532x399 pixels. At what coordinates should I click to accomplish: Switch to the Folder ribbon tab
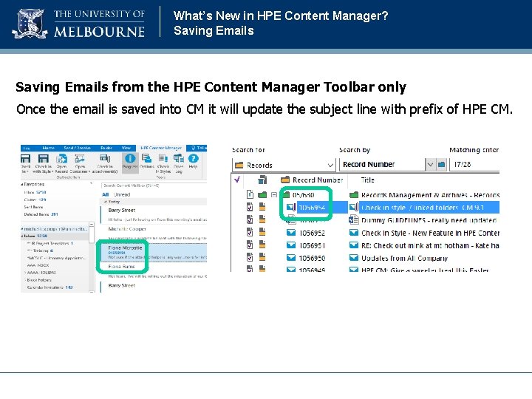[x=106, y=149]
